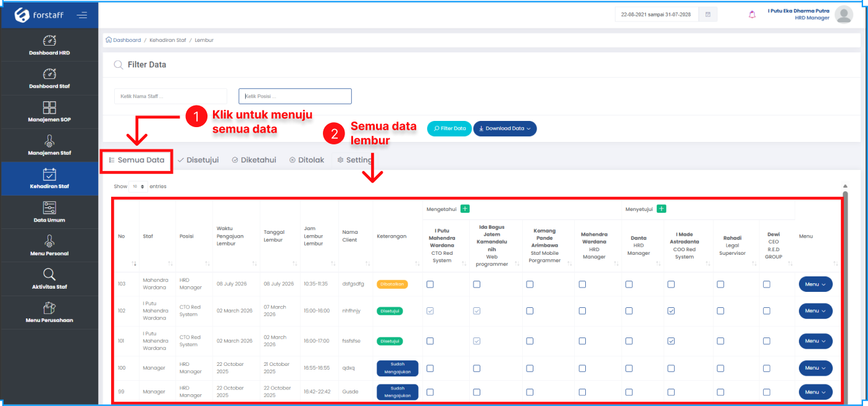This screenshot has width=868, height=406.
Task: Click the table vertical scrollbar
Action: tap(846, 296)
